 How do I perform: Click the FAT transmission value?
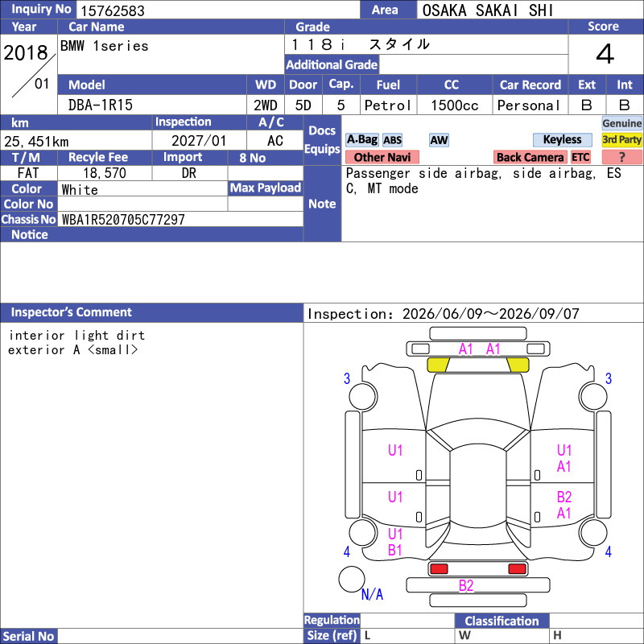click(x=28, y=173)
